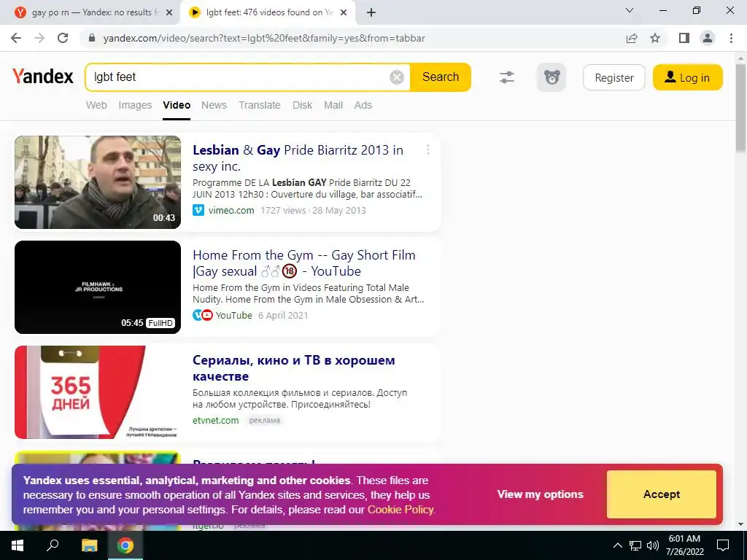Click the Register button
Viewport: 747px width, 560px height.
pos(614,77)
